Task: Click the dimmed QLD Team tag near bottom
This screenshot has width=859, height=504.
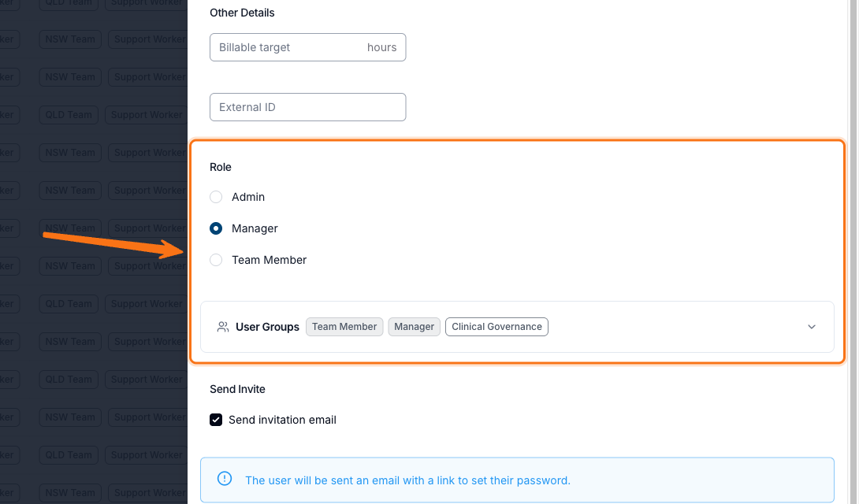Action: click(69, 454)
